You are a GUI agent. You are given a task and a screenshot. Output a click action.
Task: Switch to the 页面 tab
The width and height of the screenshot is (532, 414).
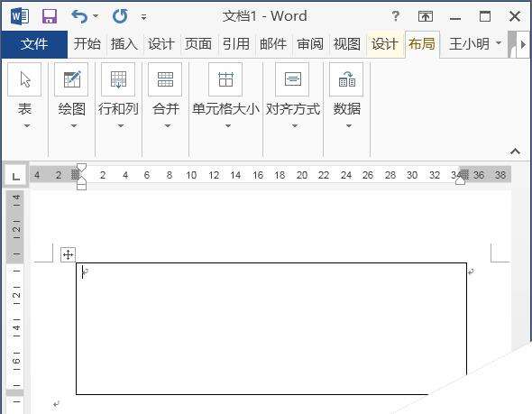(198, 44)
